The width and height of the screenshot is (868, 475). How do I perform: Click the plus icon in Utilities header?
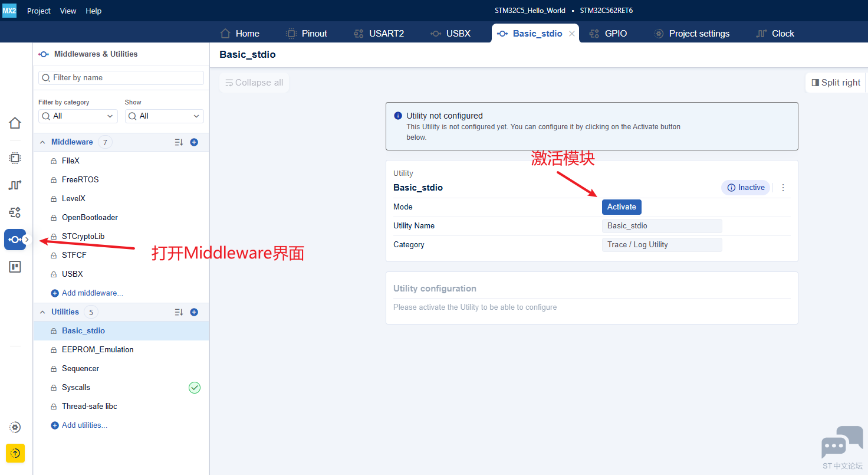tap(194, 312)
